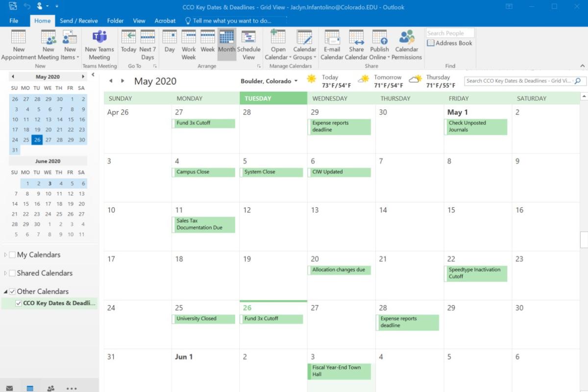Collapse the ribbon
The height and width of the screenshot is (392, 588).
pos(583,66)
